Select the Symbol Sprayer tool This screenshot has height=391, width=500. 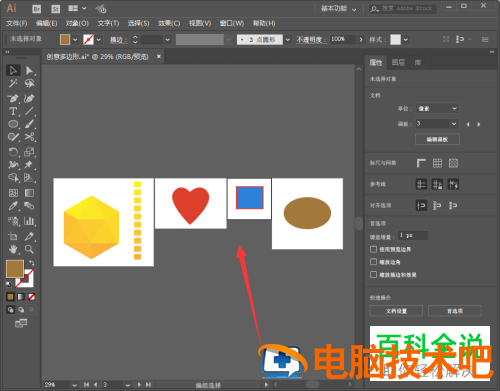pos(13,221)
